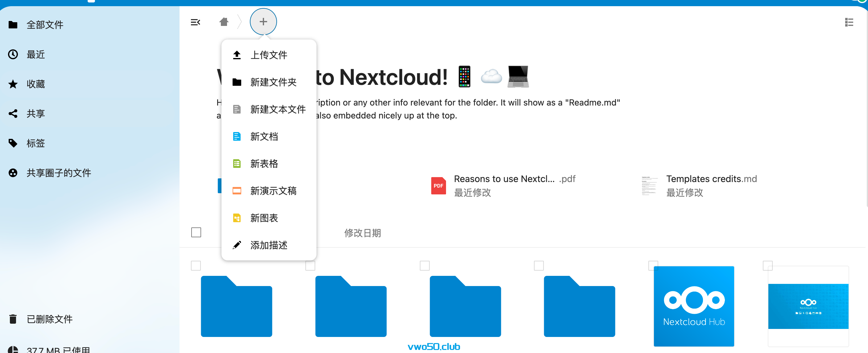Close the plus new-file dropdown button
This screenshot has width=868, height=353.
263,22
